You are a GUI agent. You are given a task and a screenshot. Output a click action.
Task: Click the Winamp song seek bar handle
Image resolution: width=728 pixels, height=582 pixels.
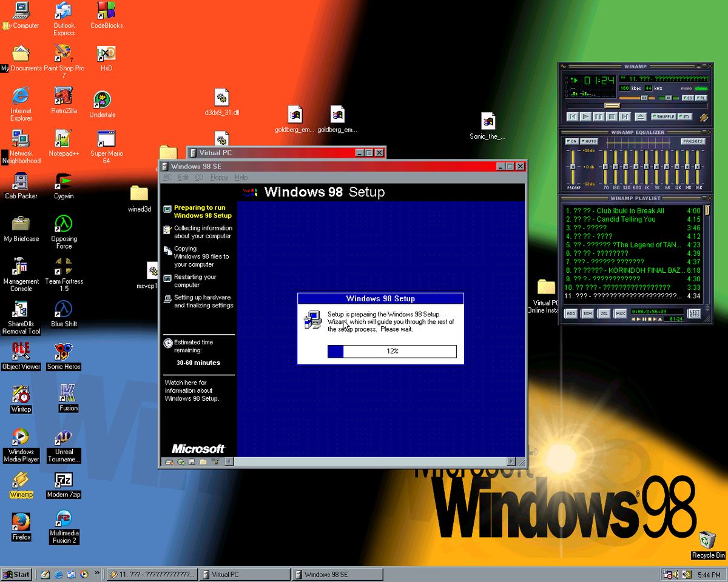coord(612,105)
